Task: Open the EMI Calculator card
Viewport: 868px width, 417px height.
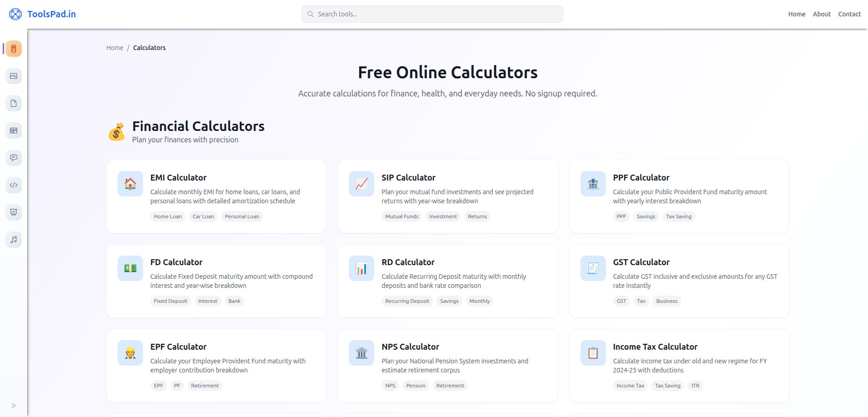Action: [x=216, y=196]
